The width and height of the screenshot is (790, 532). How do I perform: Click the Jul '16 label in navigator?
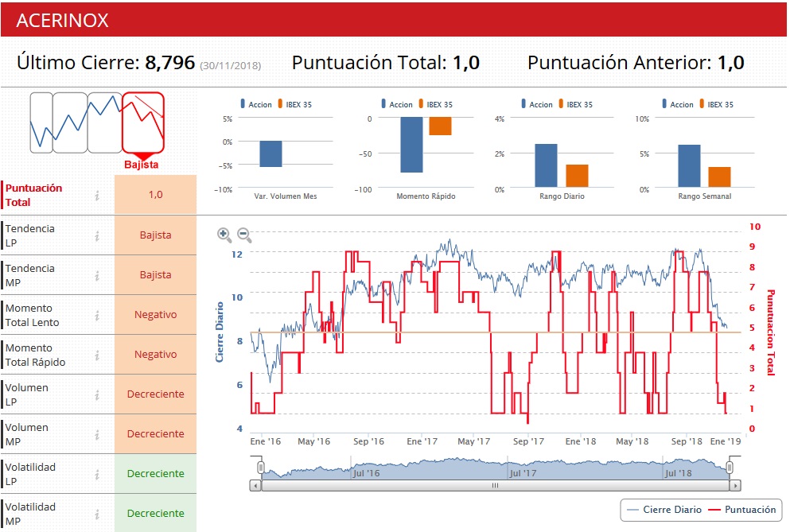366,473
